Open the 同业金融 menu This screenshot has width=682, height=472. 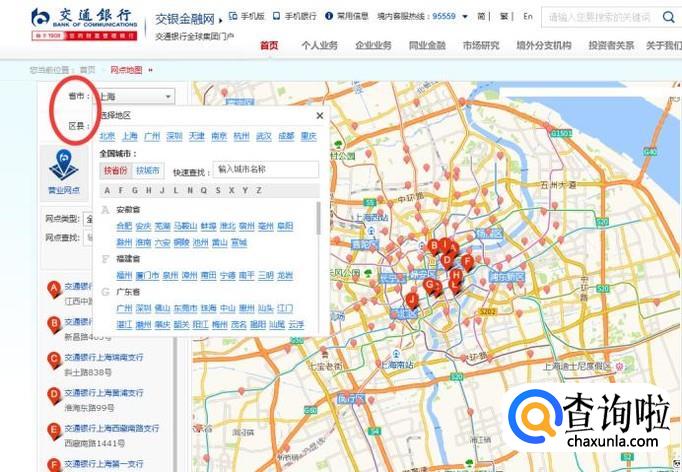(x=427, y=45)
